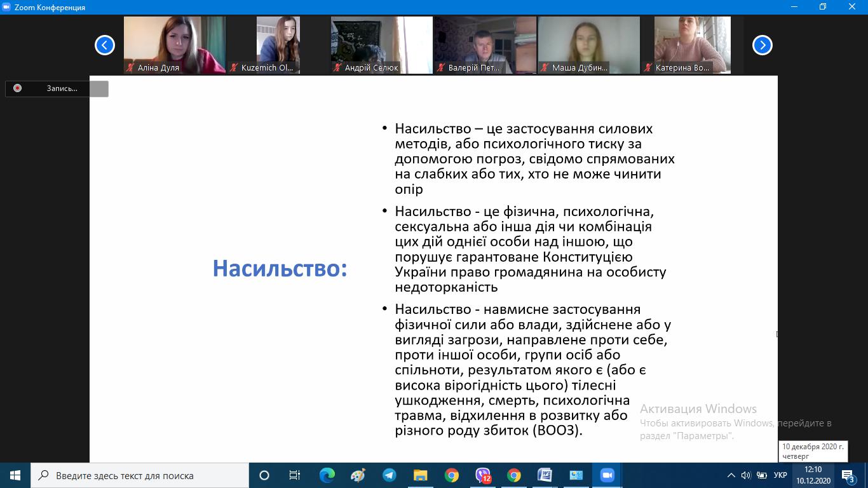Expand hidden system tray icons
The height and width of the screenshot is (488, 868).
731,475
